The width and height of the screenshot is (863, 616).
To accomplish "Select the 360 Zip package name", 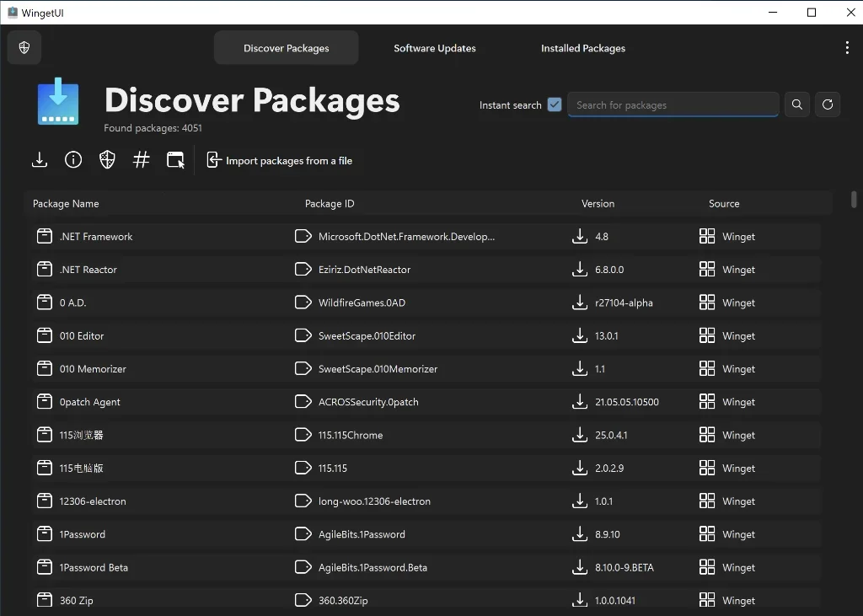I will click(76, 601).
